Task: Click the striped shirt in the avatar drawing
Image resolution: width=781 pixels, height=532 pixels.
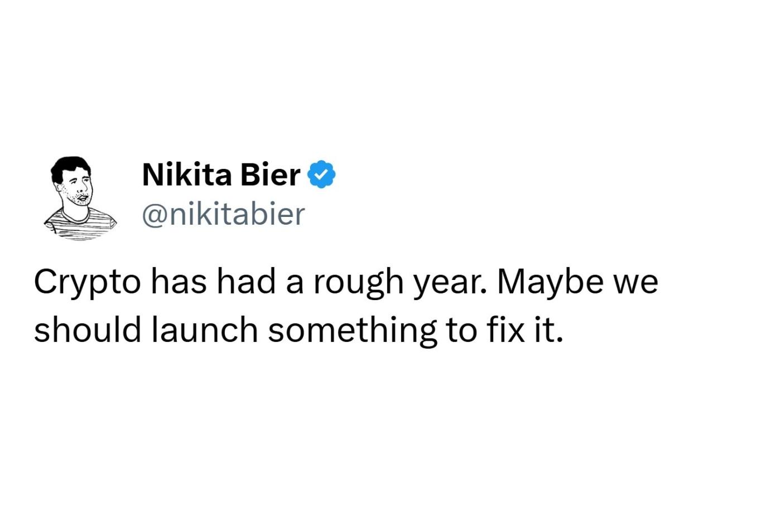Action: pyautogui.click(x=78, y=224)
